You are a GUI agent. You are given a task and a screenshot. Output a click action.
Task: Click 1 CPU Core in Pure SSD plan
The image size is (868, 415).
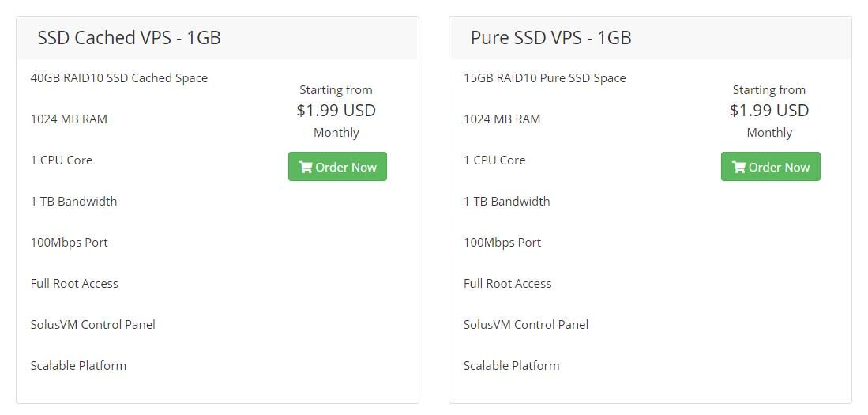494,160
